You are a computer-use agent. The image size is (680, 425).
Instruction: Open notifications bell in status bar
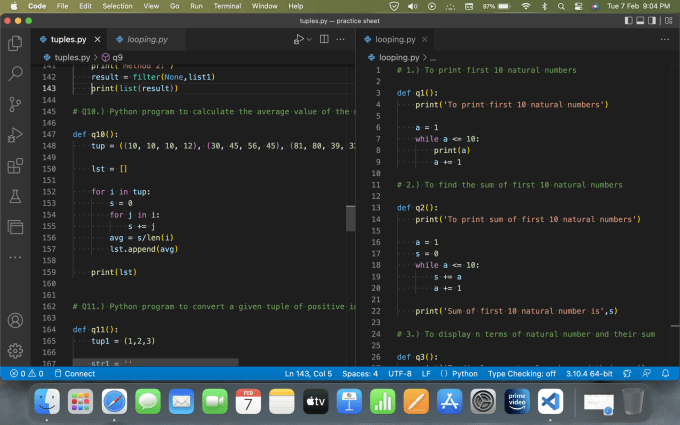click(x=666, y=373)
